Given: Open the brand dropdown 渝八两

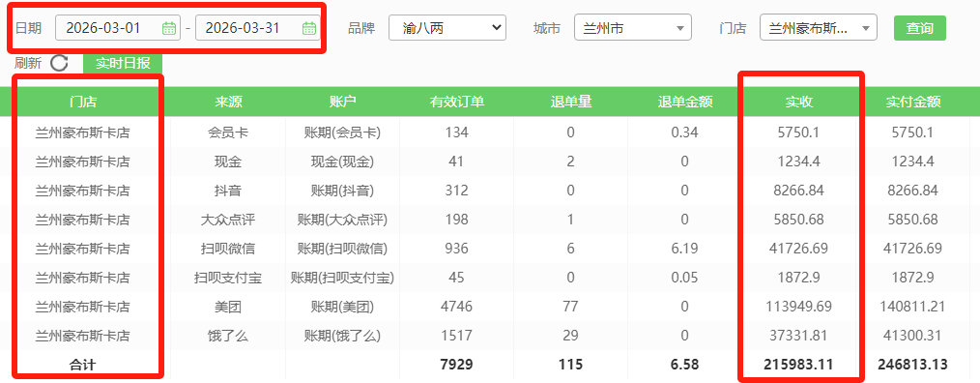Looking at the screenshot, I should (x=447, y=28).
